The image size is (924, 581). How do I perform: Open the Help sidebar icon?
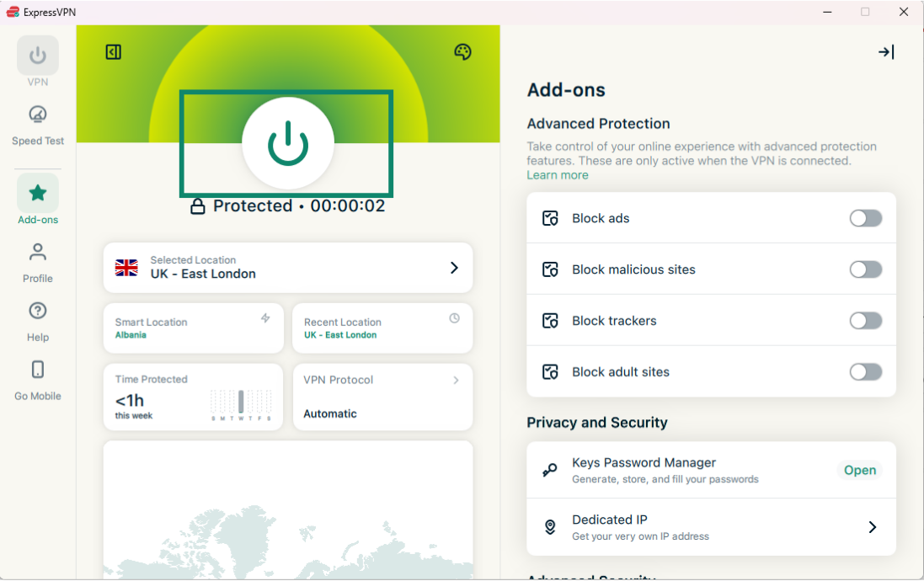click(38, 312)
